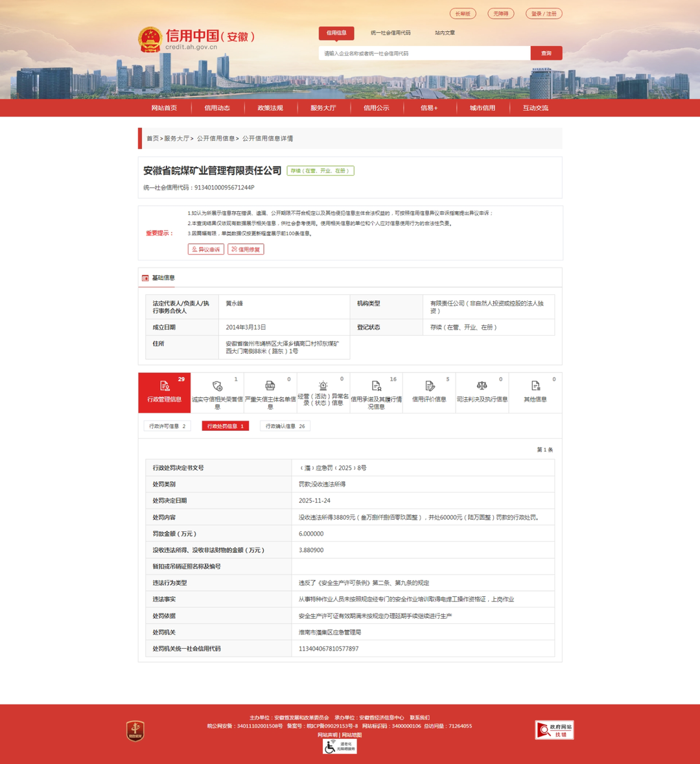Click the 信用中国 national emblem logo
Viewport: 700px width, 764px height.
tap(150, 40)
